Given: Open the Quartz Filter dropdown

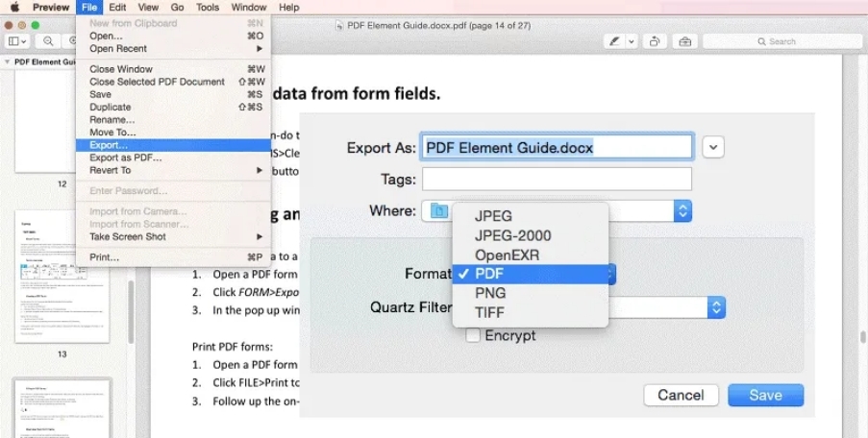Looking at the screenshot, I should [x=716, y=307].
